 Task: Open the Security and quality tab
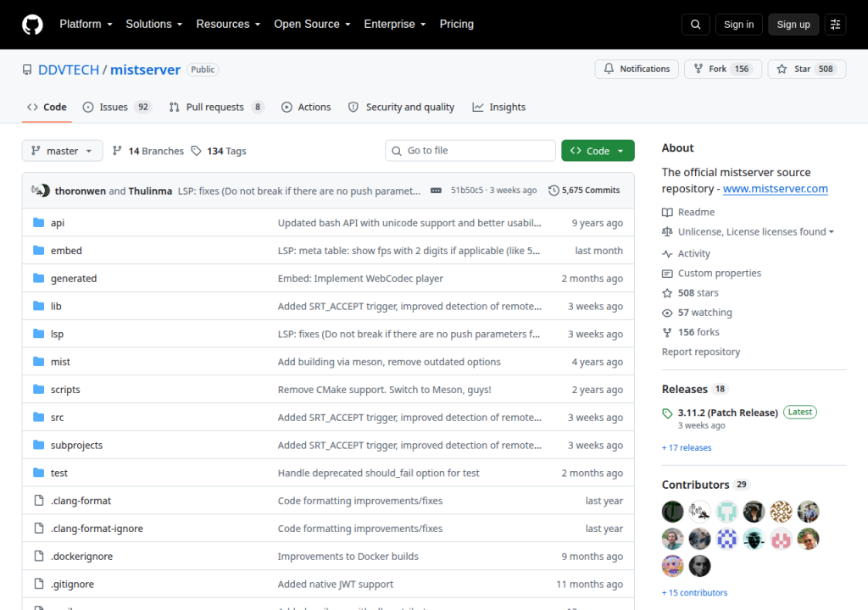click(401, 107)
